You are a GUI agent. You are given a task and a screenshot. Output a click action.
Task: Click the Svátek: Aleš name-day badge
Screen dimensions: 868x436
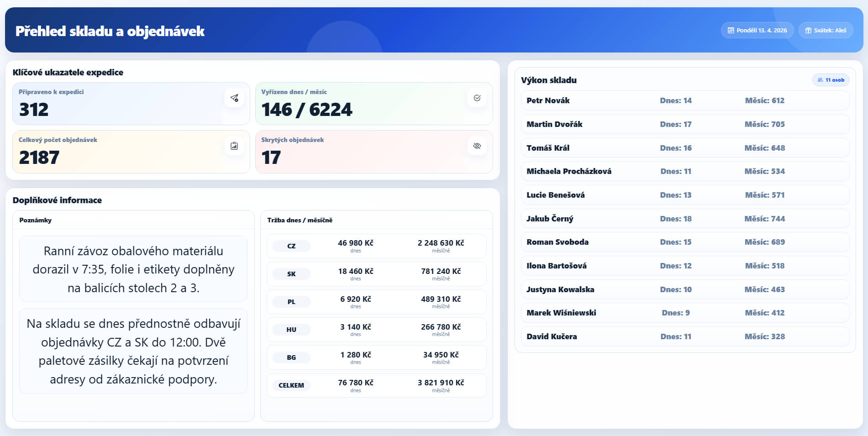[826, 31]
